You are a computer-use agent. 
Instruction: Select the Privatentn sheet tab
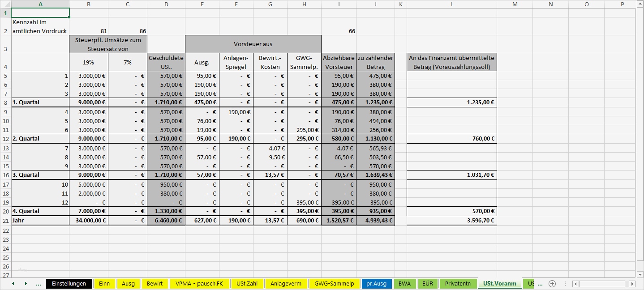[x=458, y=283]
